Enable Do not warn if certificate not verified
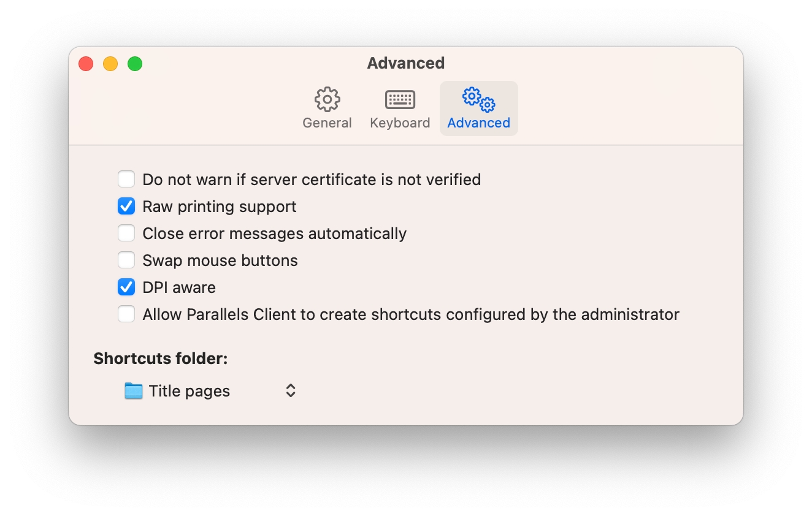The width and height of the screenshot is (812, 516). (126, 180)
